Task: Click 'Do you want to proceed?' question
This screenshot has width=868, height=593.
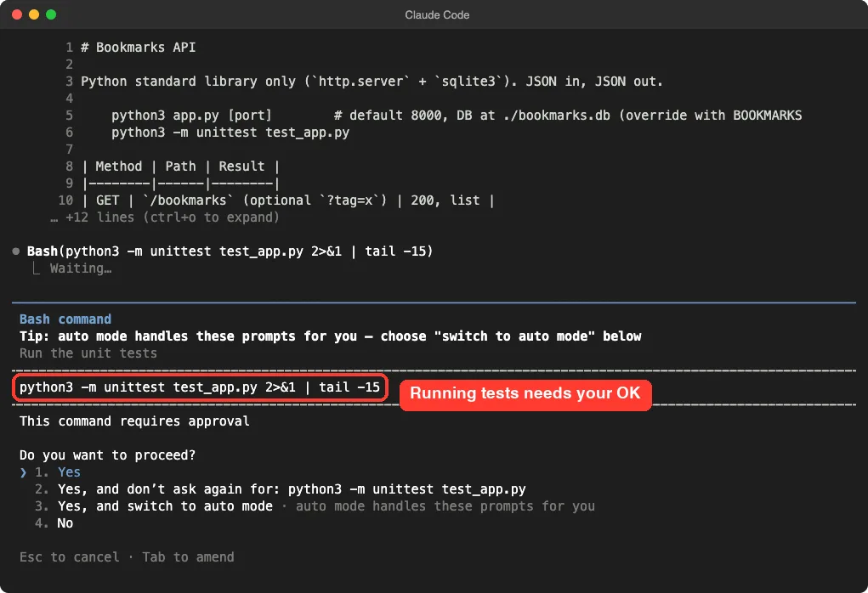Action: (x=107, y=455)
